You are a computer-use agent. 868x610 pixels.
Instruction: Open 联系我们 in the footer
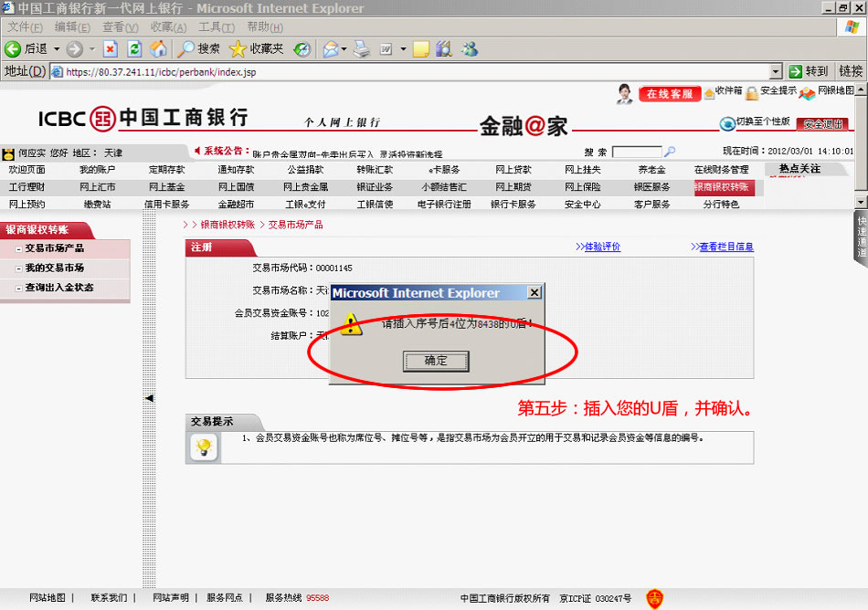point(109,598)
